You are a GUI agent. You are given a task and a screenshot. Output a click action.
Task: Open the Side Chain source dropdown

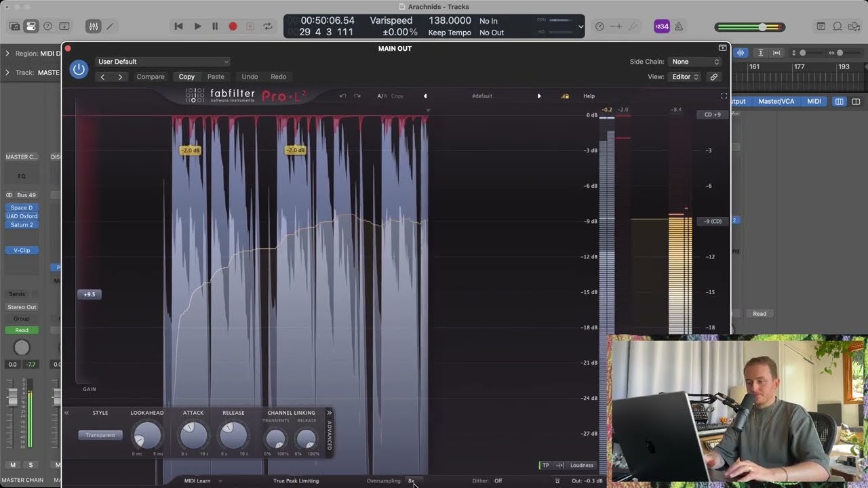pyautogui.click(x=695, y=62)
